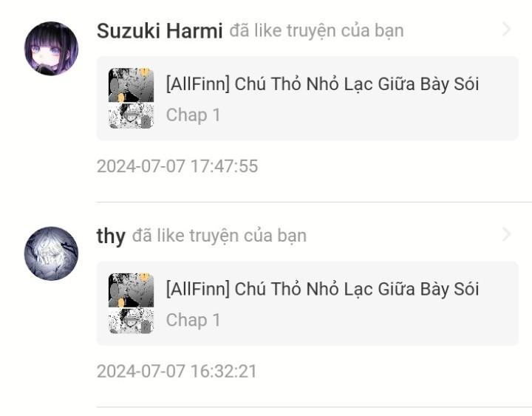
Task: Open thy's profile avatar
Action: tap(51, 253)
